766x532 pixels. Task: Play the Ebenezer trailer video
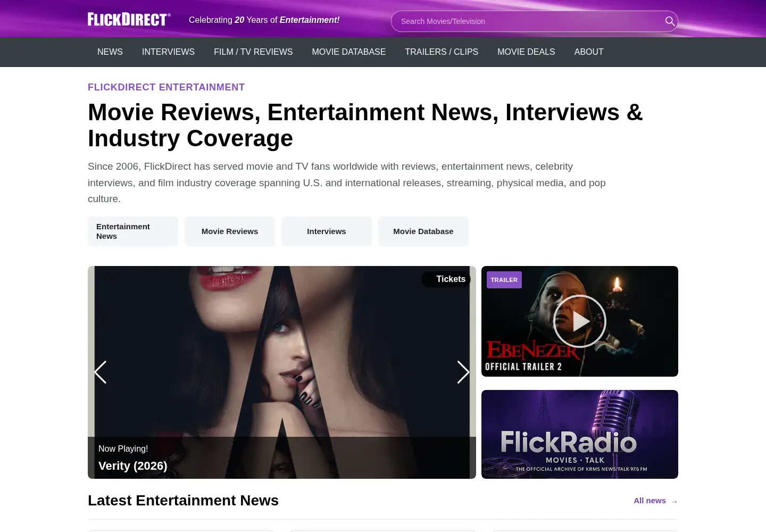pyautogui.click(x=580, y=321)
